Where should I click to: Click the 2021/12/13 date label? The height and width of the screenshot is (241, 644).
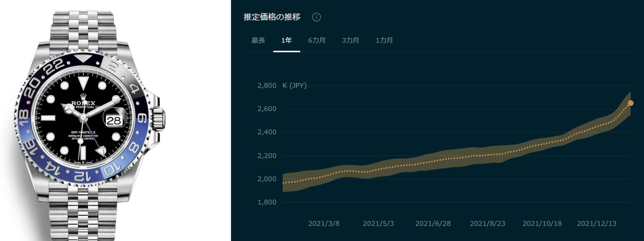(x=597, y=223)
